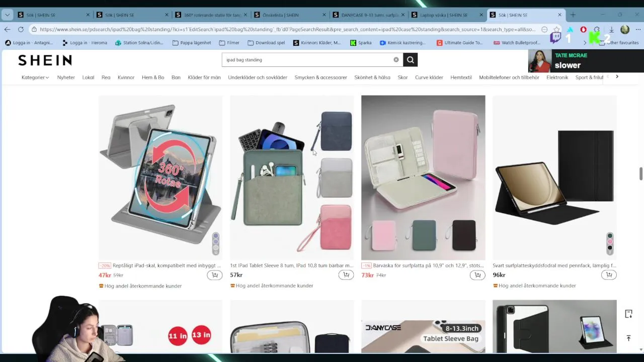Expand the Other favourites folder
This screenshot has width=644, height=362.
pyautogui.click(x=618, y=43)
